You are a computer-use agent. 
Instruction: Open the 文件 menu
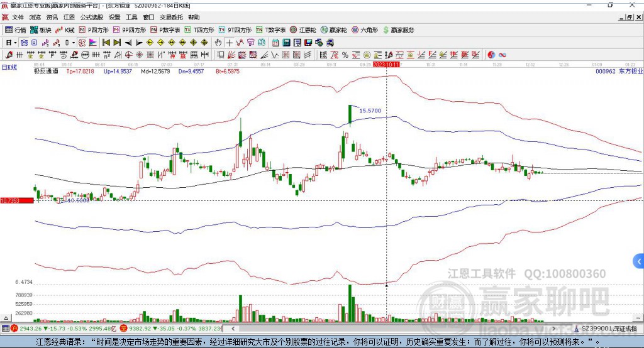tap(18, 17)
